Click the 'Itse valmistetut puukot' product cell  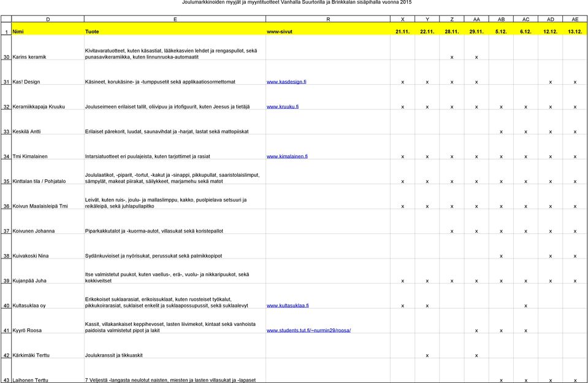click(x=175, y=271)
